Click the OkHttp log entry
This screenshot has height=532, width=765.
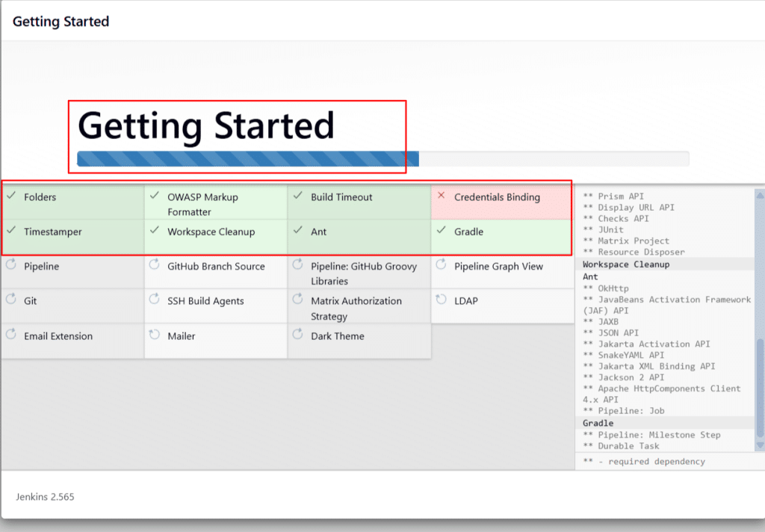(606, 288)
